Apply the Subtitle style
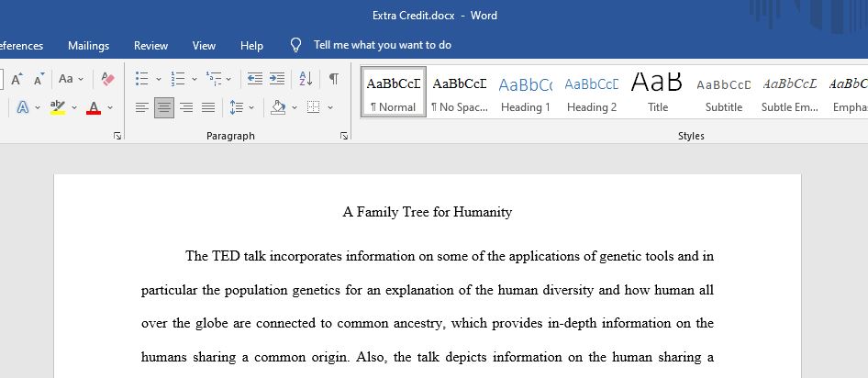This screenshot has height=378, width=868. pyautogui.click(x=724, y=92)
